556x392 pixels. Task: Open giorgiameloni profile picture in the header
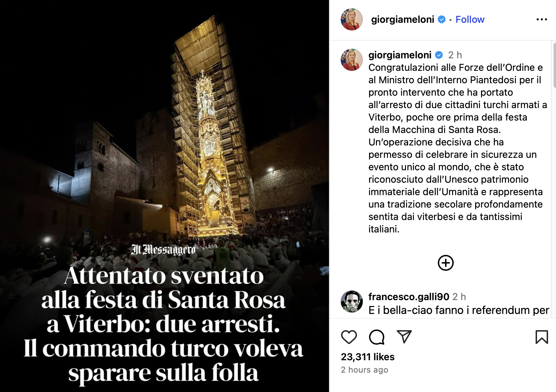[351, 19]
